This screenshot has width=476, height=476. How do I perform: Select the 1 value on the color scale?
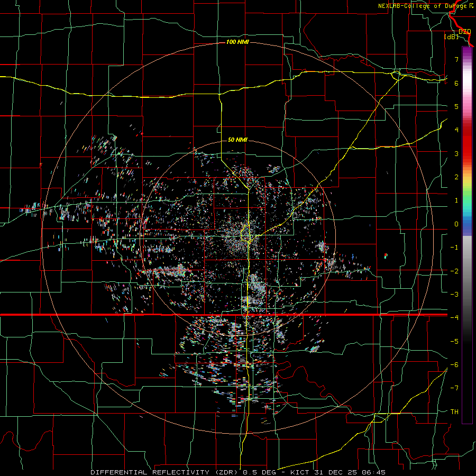coord(456,200)
